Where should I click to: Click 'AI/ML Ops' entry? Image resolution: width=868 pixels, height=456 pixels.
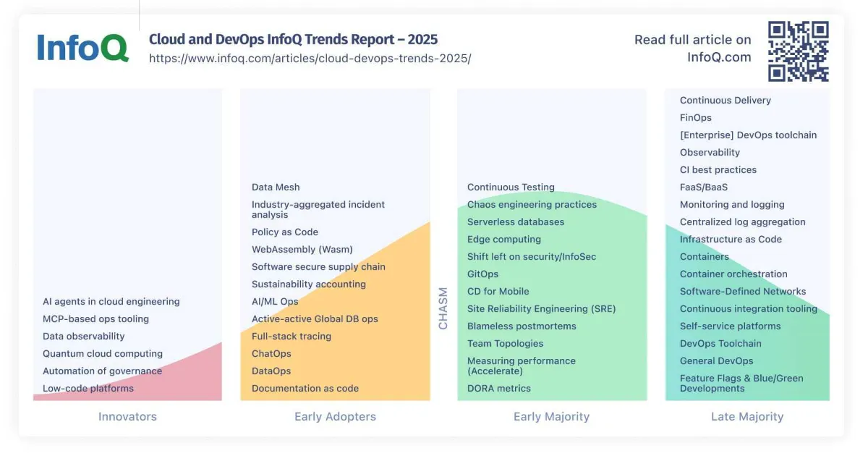tap(275, 302)
